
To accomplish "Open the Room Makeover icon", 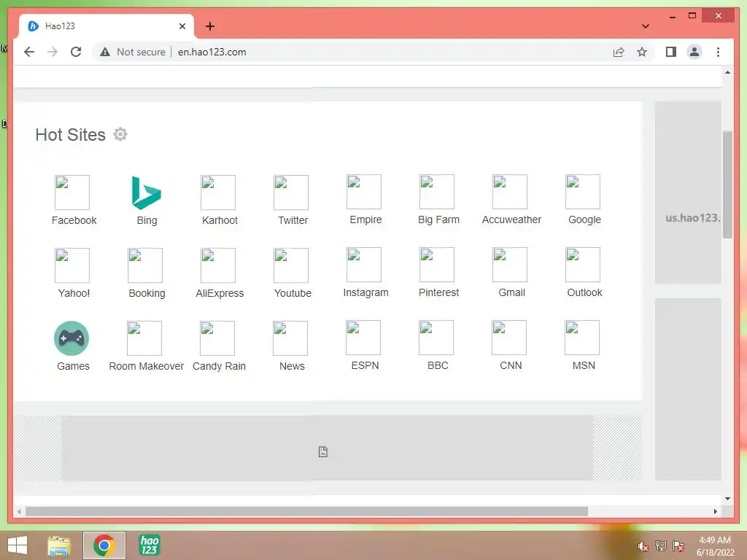I will (144, 338).
